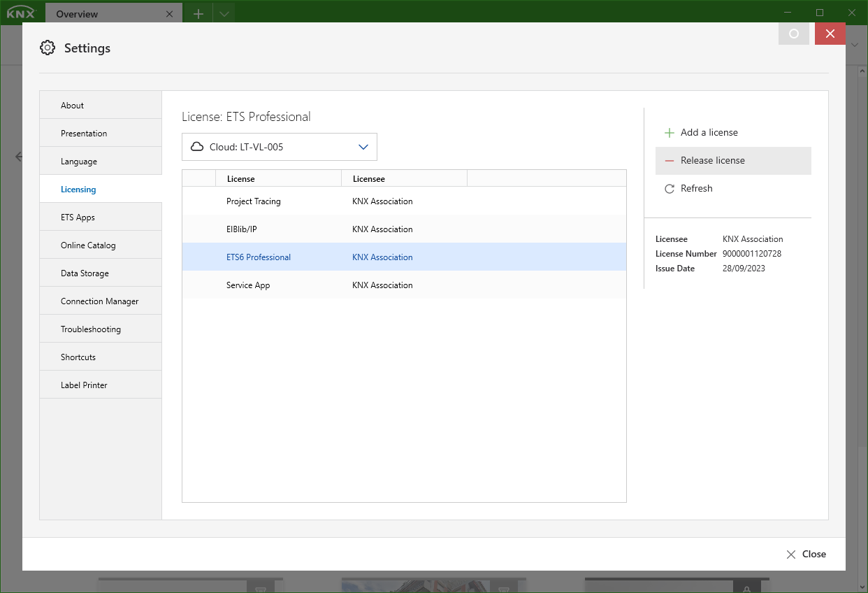Open the Connection Manager section
Viewport: 868px width, 593px height.
pyautogui.click(x=101, y=301)
